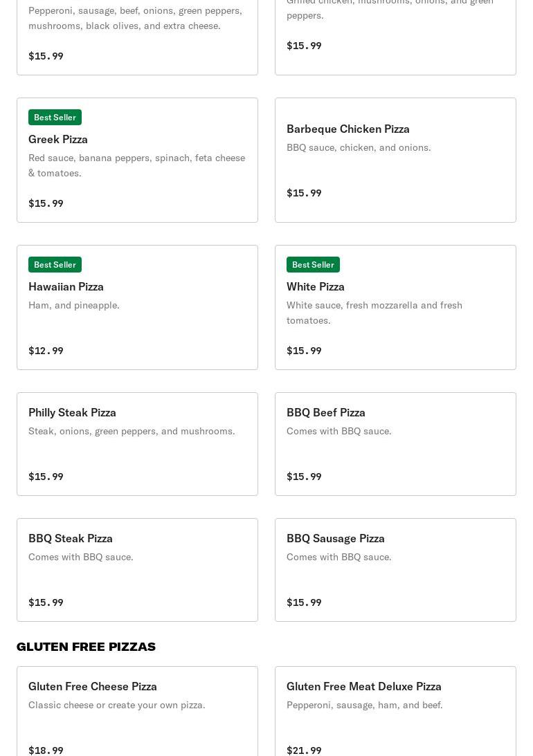
Task: Click the $18.99 Gluten Free Cheese price
Action: (x=46, y=750)
